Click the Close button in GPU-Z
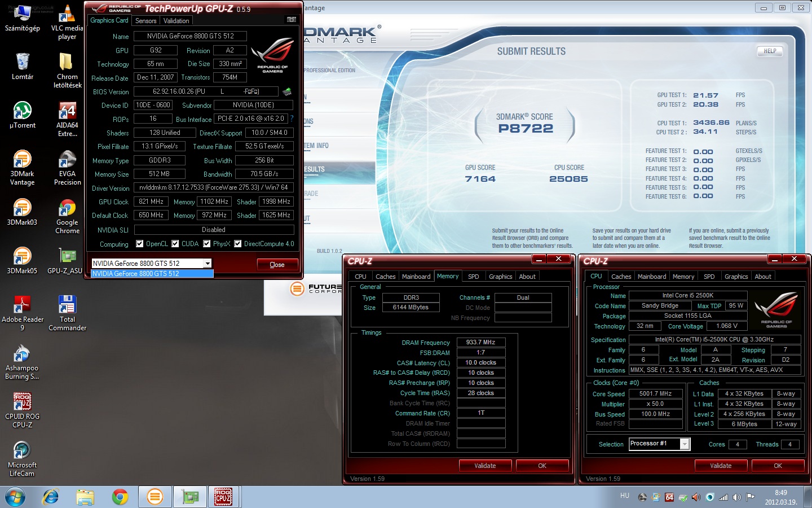812x508 pixels. click(x=277, y=265)
